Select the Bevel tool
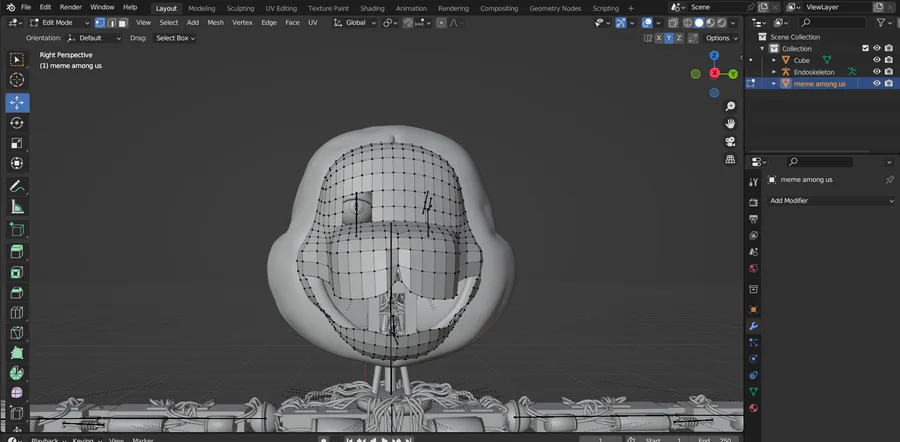The image size is (900, 442). click(17, 292)
